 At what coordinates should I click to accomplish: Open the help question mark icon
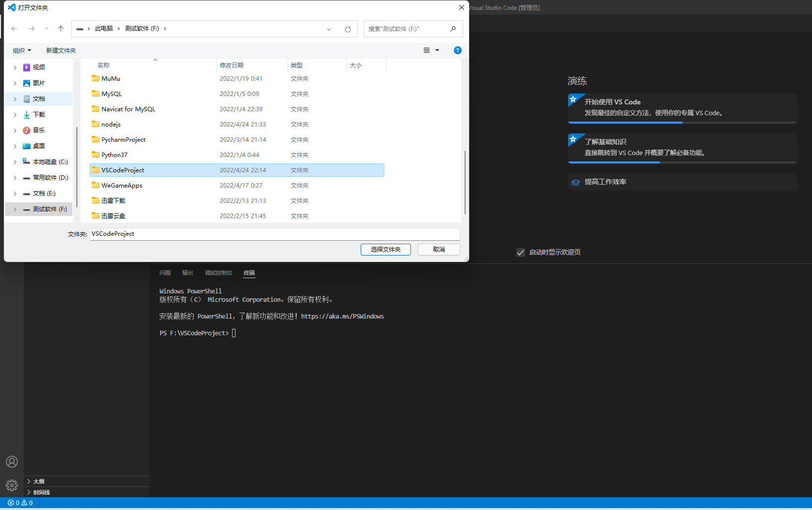pos(458,50)
